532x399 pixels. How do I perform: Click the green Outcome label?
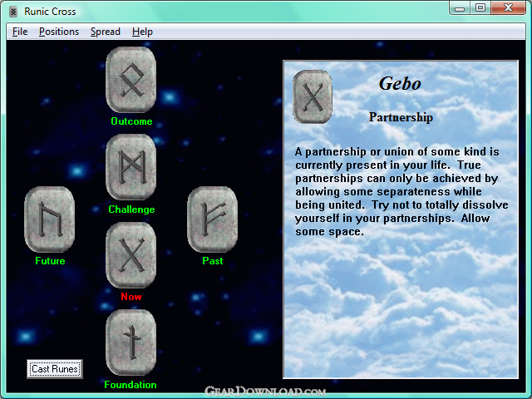[131, 121]
